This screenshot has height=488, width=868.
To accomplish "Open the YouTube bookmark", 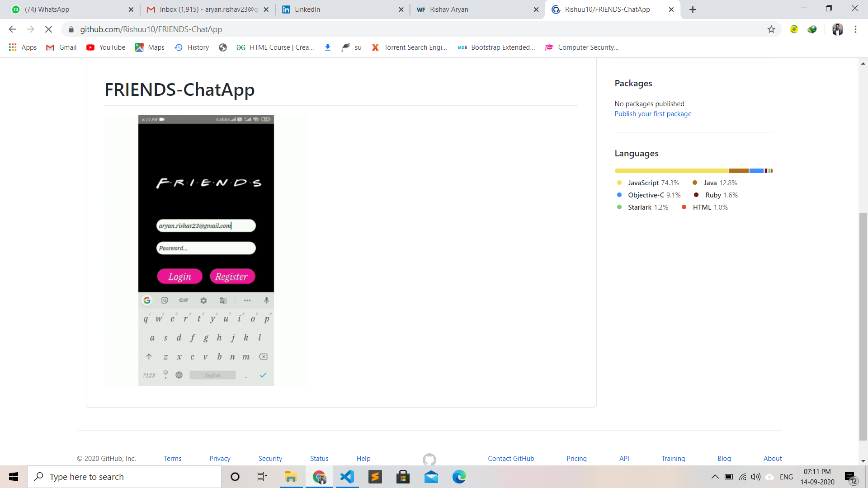I will click(106, 47).
